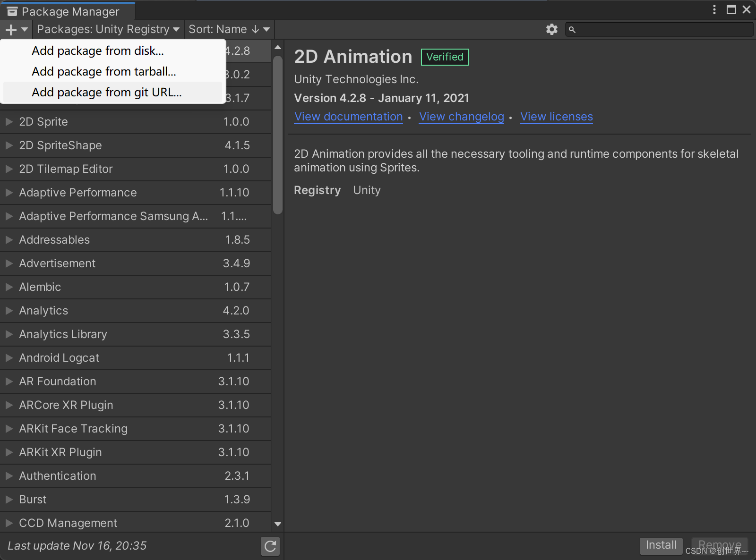Click the Install button

pyautogui.click(x=661, y=544)
